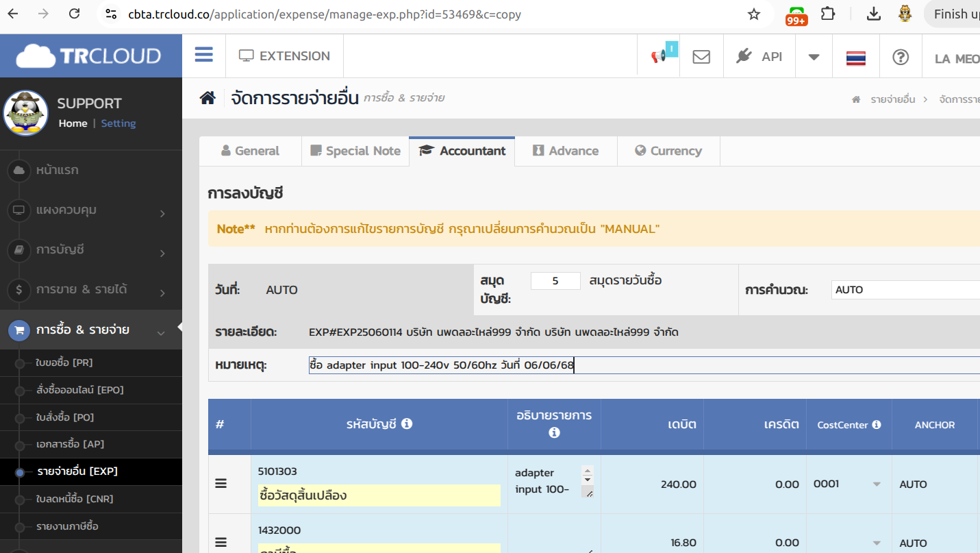Click the info icon under อธิบายรายการ
Viewport: 980px width, 553px height.
point(555,432)
